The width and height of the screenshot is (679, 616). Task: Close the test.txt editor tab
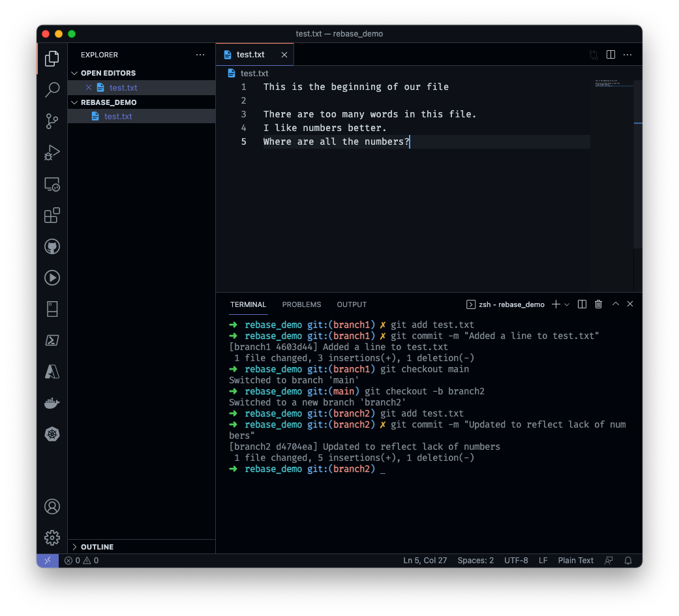tap(284, 55)
